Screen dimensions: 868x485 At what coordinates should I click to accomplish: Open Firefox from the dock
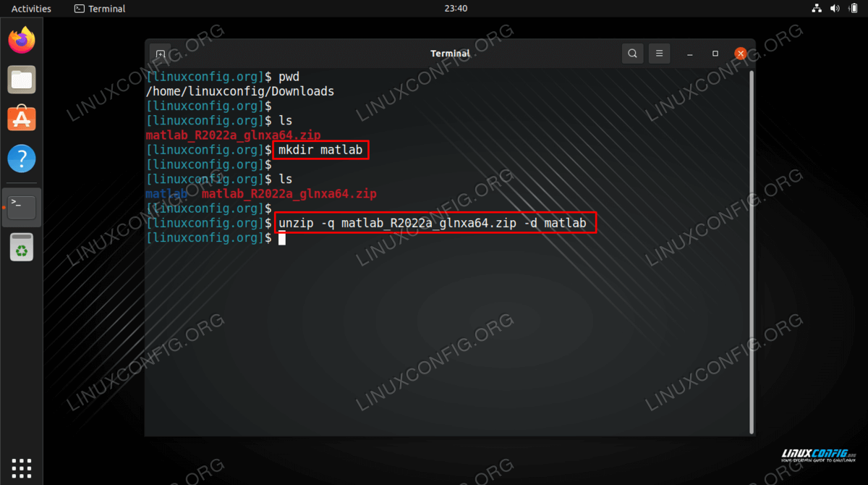tap(22, 41)
